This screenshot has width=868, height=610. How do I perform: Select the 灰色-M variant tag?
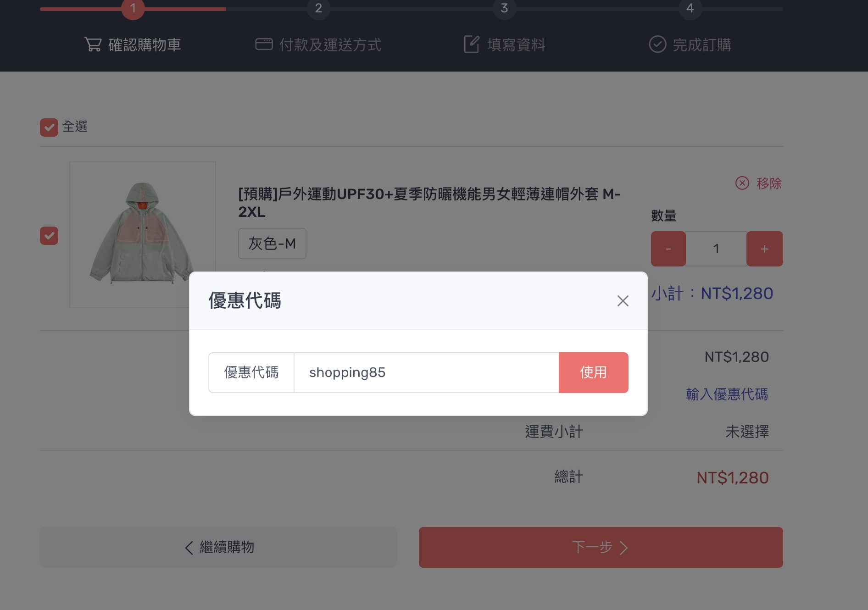click(272, 244)
